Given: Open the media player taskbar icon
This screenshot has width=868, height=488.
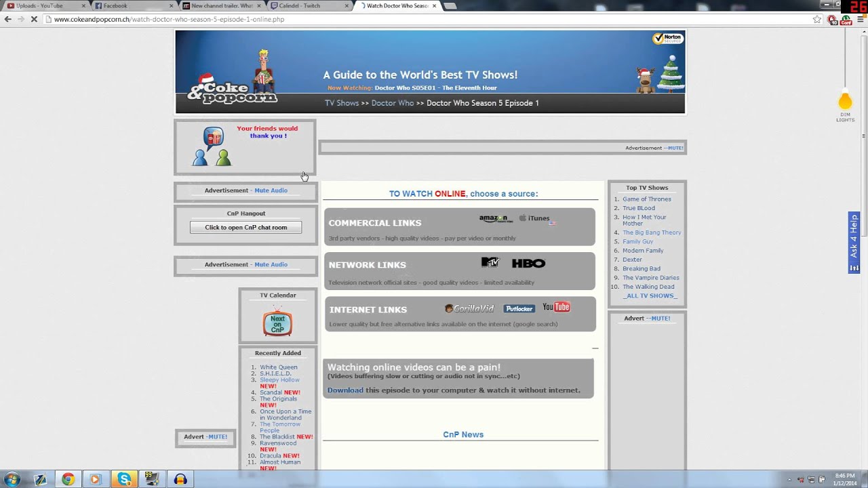Looking at the screenshot, I should pos(95,479).
